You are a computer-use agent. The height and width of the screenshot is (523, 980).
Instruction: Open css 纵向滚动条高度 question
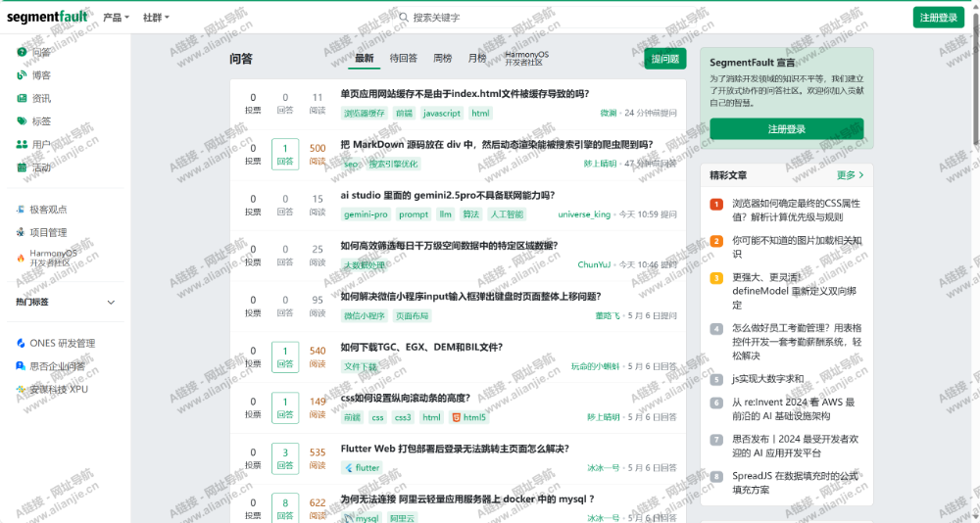point(405,398)
